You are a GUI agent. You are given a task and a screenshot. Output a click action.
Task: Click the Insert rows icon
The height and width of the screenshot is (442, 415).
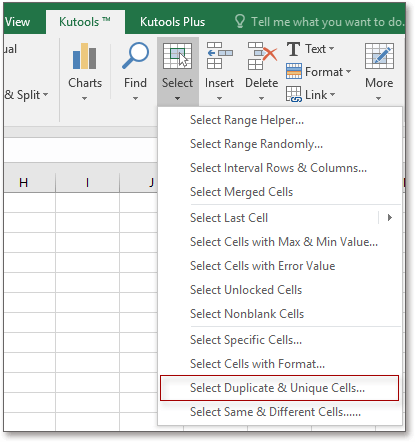coord(219,56)
